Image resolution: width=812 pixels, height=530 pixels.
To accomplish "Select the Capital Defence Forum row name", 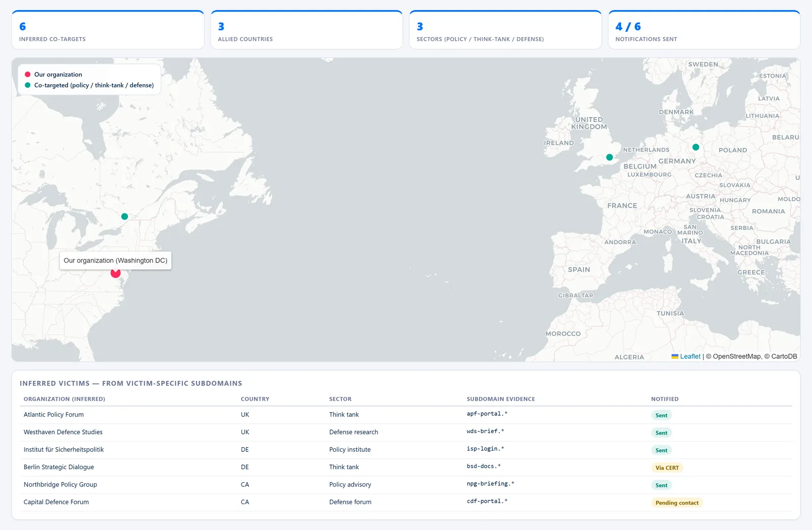I will [x=56, y=502].
